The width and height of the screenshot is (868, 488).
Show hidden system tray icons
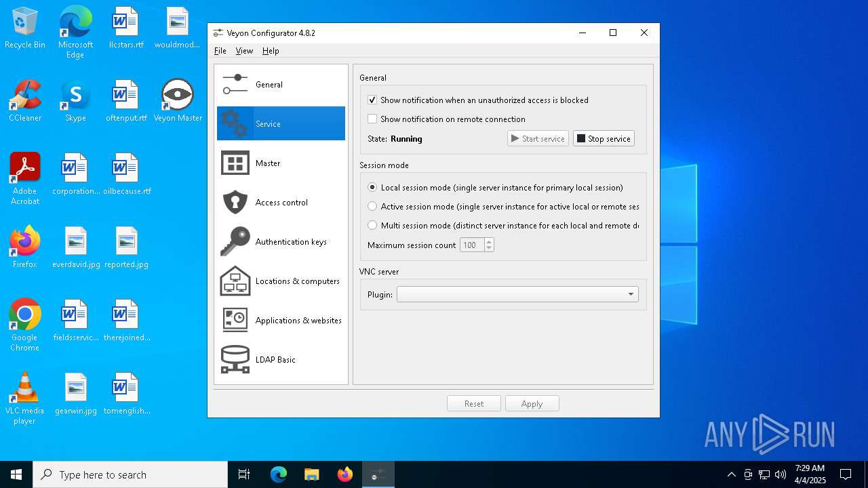(x=731, y=474)
